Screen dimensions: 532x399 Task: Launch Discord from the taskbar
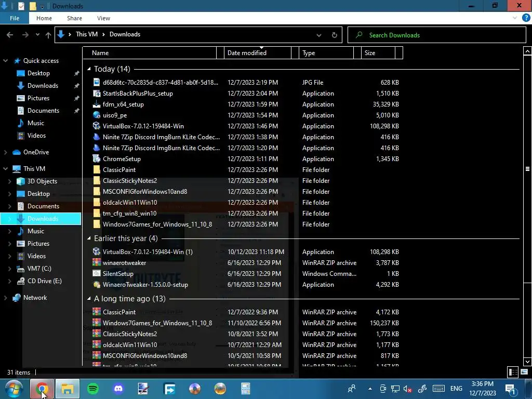[x=118, y=389]
